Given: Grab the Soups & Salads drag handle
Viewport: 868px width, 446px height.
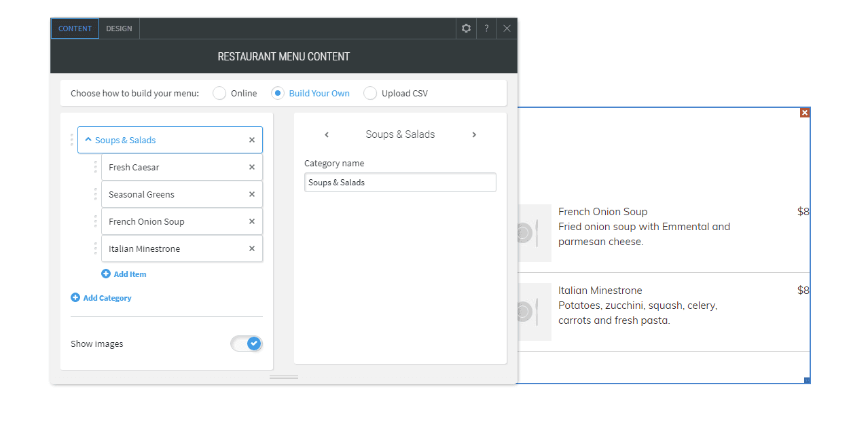Looking at the screenshot, I should click(x=71, y=140).
